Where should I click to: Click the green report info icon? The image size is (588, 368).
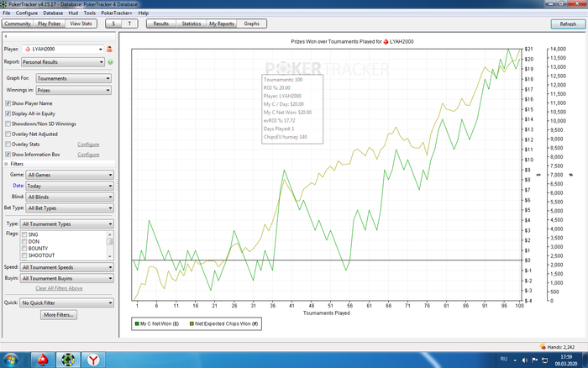point(110,62)
